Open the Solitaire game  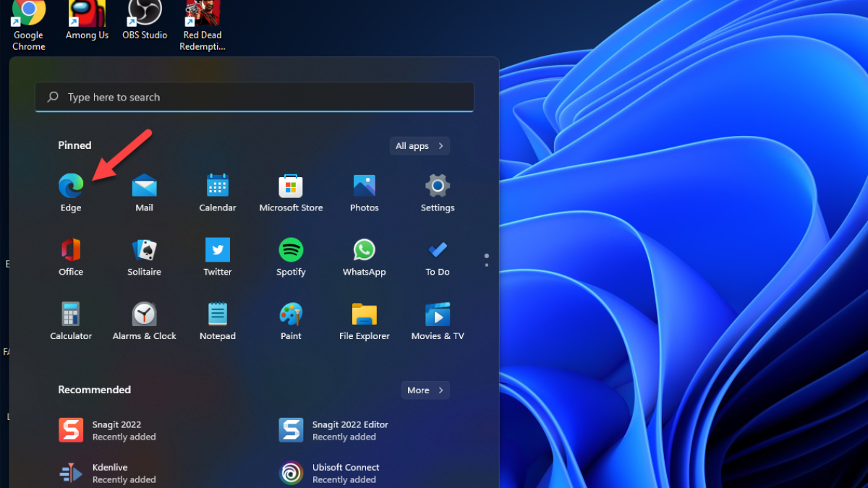click(x=144, y=257)
